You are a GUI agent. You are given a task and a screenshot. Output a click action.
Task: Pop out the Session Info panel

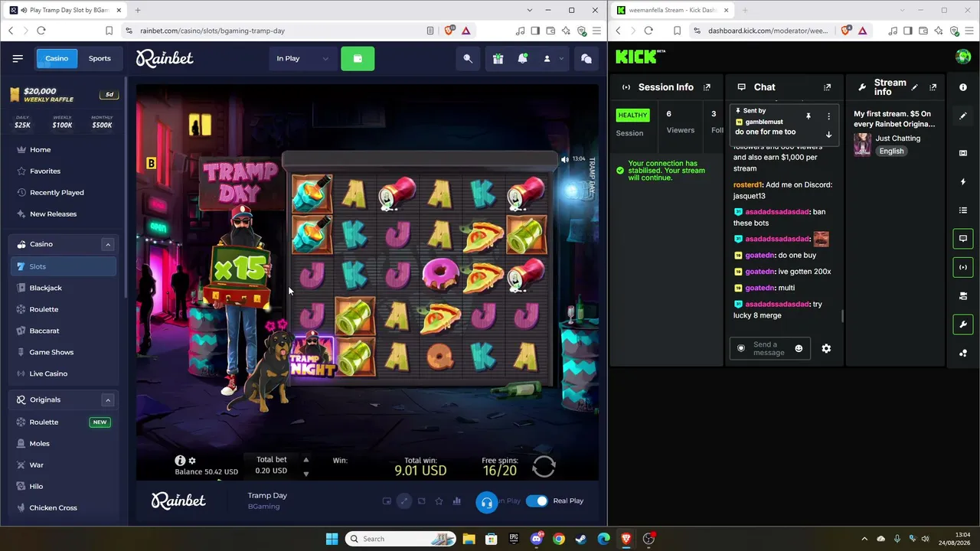[x=707, y=87]
